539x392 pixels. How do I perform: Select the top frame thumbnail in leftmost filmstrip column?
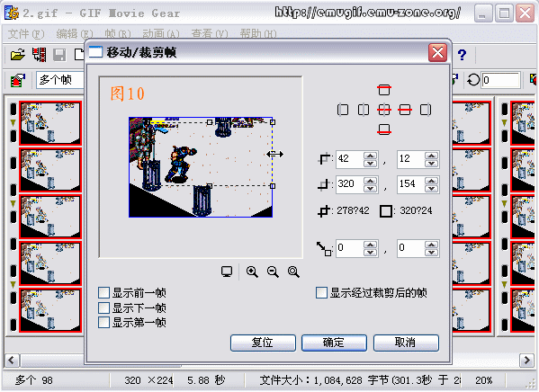pyautogui.click(x=50, y=123)
